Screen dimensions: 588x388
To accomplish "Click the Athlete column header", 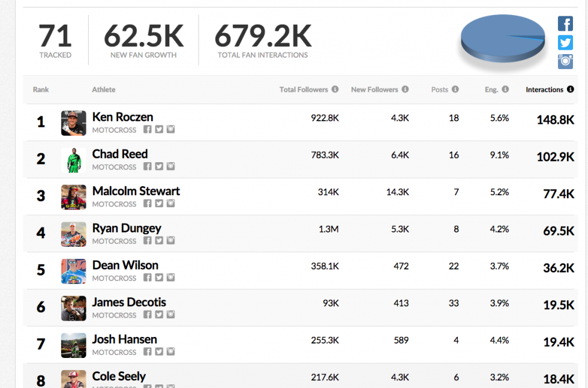I will (104, 89).
